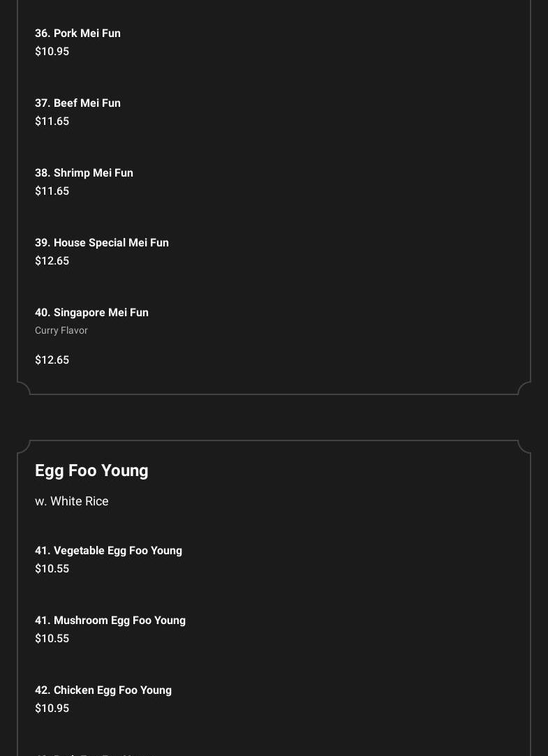The height and width of the screenshot is (756, 548).
Task: Click the $11.65 price under Shrimp Mei Fun
Action: (52, 191)
